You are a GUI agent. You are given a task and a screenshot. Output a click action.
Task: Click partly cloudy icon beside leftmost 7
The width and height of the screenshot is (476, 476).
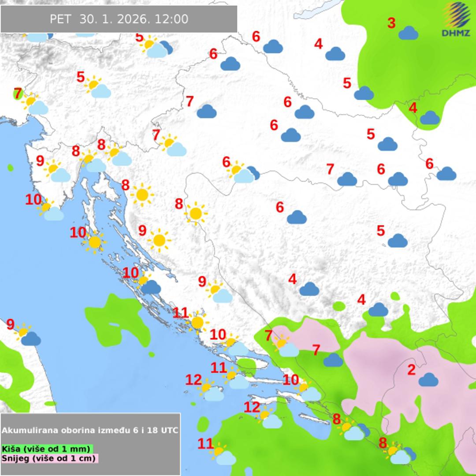[34, 105]
